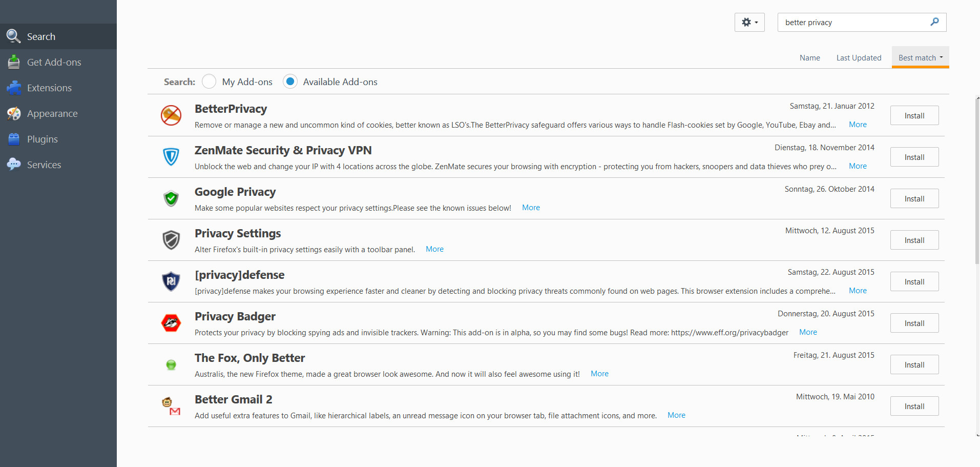Click the ZenMate Security & Privacy VPN title
Viewport: 980px width, 467px height.
pos(283,150)
